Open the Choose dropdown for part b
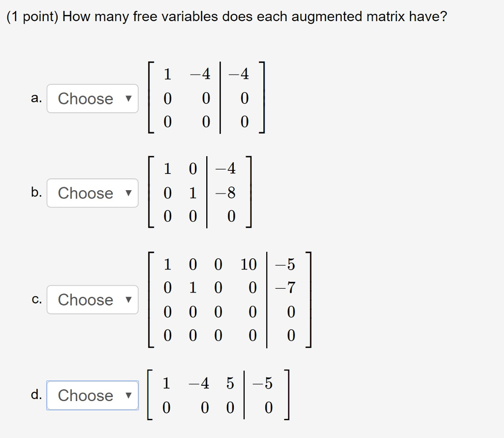 [x=92, y=193]
